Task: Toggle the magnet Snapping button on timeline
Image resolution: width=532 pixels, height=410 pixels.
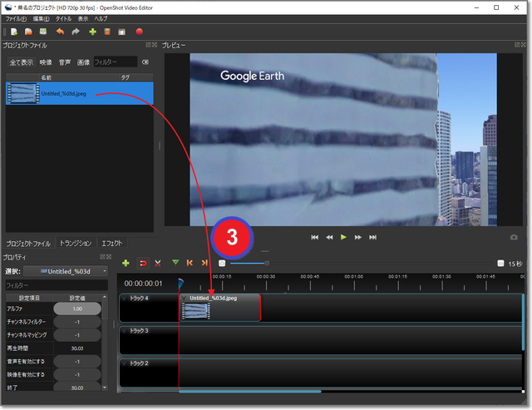Action: point(142,263)
